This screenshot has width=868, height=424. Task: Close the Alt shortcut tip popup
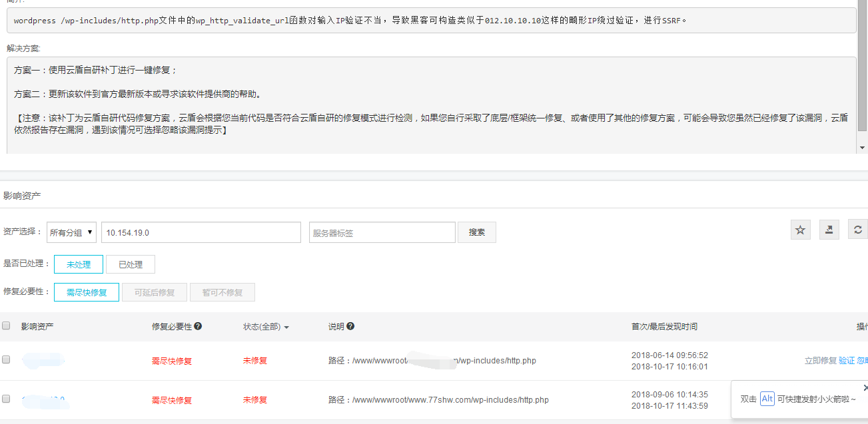(865, 387)
